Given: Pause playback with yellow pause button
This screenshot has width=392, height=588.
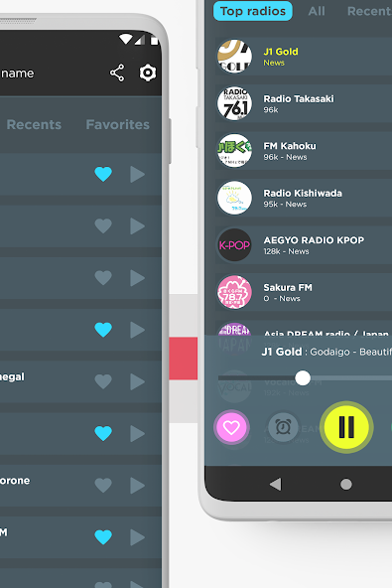Looking at the screenshot, I should 346,427.
